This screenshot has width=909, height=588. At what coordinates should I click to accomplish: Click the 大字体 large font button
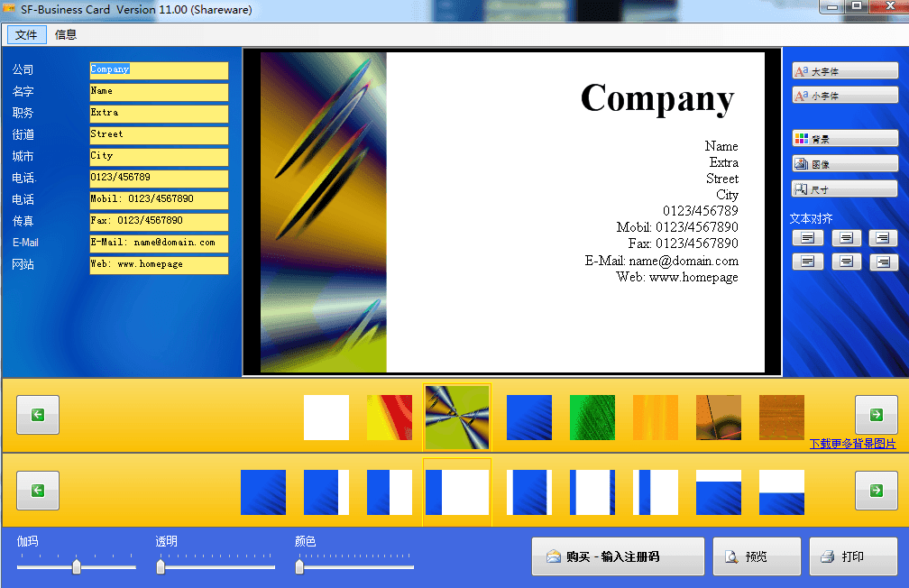coord(844,71)
